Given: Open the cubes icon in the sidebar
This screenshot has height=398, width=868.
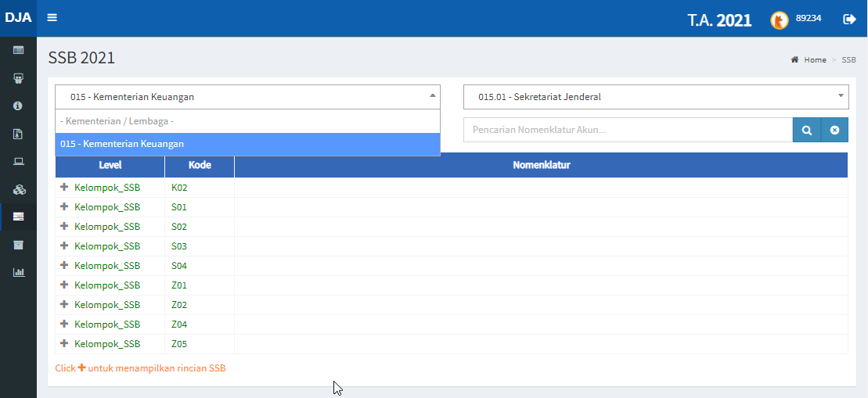Looking at the screenshot, I should tap(18, 189).
